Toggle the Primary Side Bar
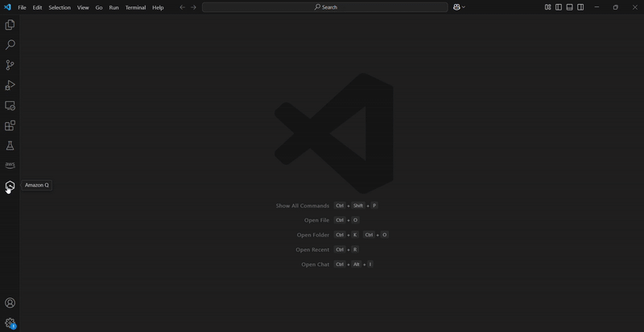Screen dimensions: 644x332 (559, 7)
